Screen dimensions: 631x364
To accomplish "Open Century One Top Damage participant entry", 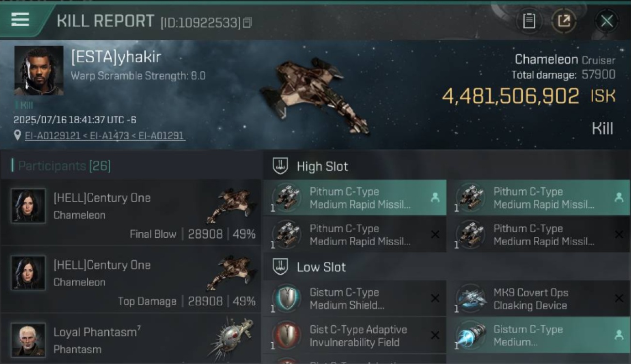I will coord(131,280).
